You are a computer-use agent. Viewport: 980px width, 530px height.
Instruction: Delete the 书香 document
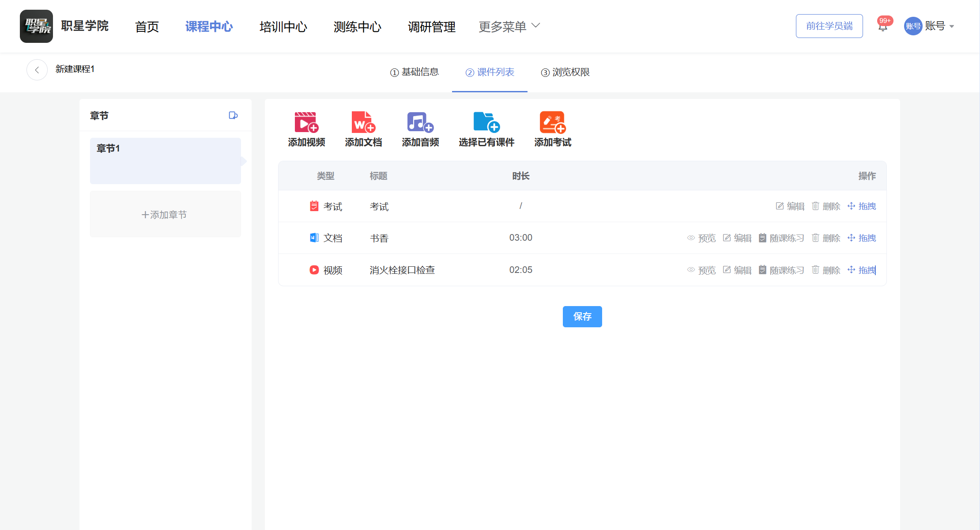click(826, 238)
